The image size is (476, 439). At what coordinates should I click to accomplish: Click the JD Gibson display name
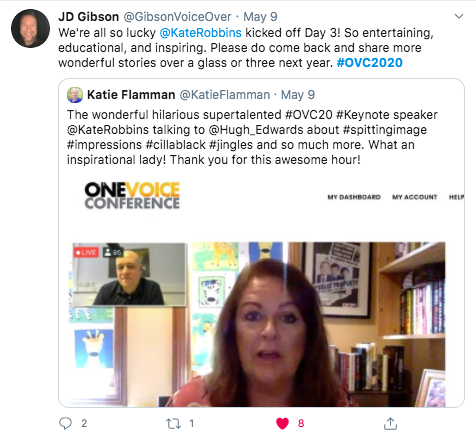[88, 17]
